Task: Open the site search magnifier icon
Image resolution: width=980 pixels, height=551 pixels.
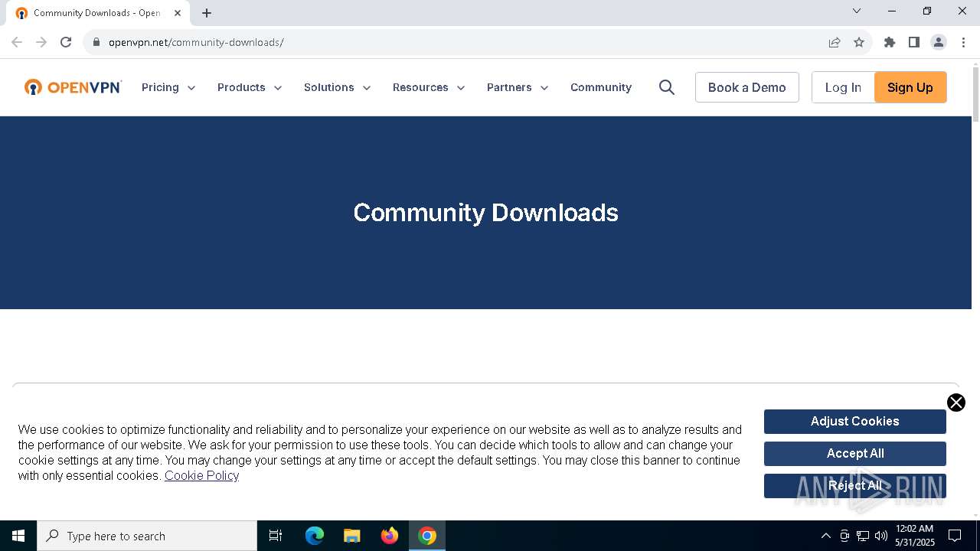Action: click(667, 87)
